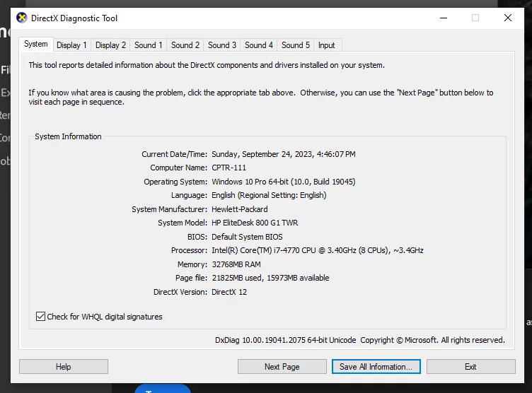Click the Exit button
The width and height of the screenshot is (532, 393).
click(471, 367)
